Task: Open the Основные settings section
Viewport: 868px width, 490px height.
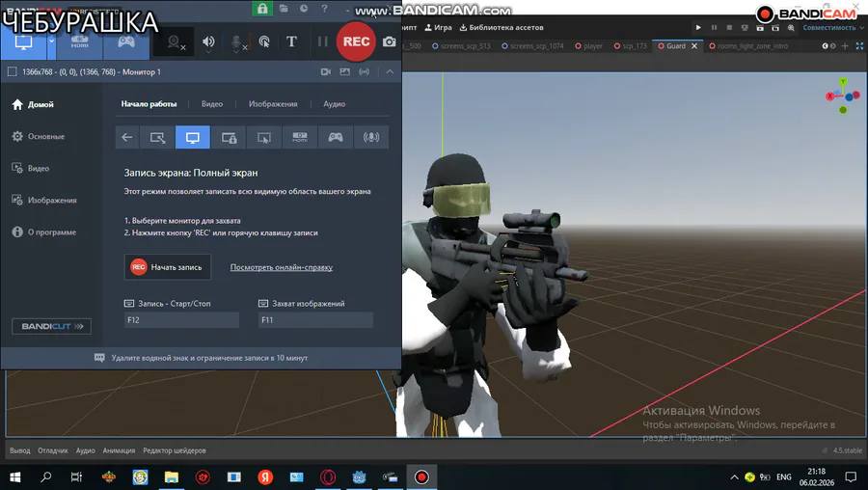Action: pyautogui.click(x=39, y=136)
